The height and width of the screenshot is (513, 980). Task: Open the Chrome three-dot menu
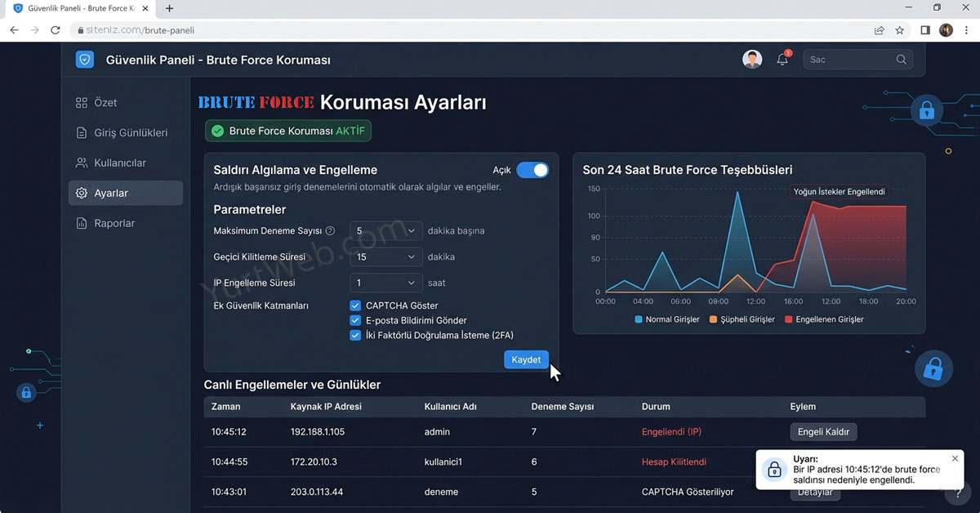coord(967,30)
